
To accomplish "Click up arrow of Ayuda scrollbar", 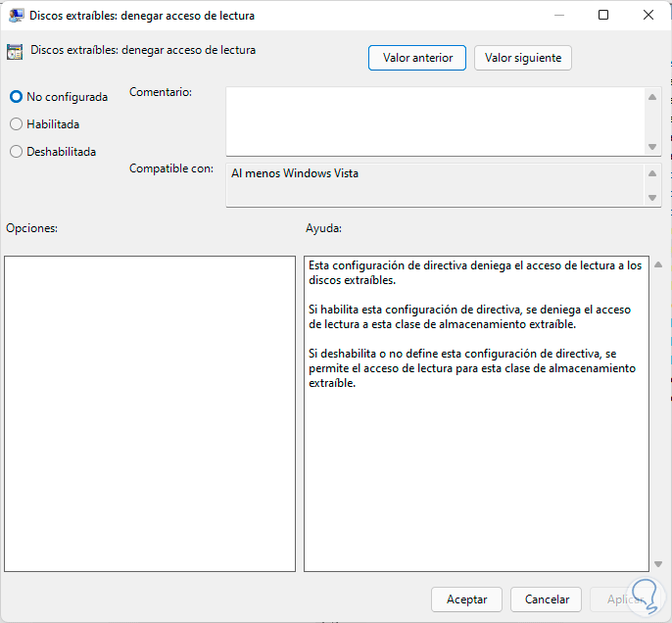I will click(658, 264).
